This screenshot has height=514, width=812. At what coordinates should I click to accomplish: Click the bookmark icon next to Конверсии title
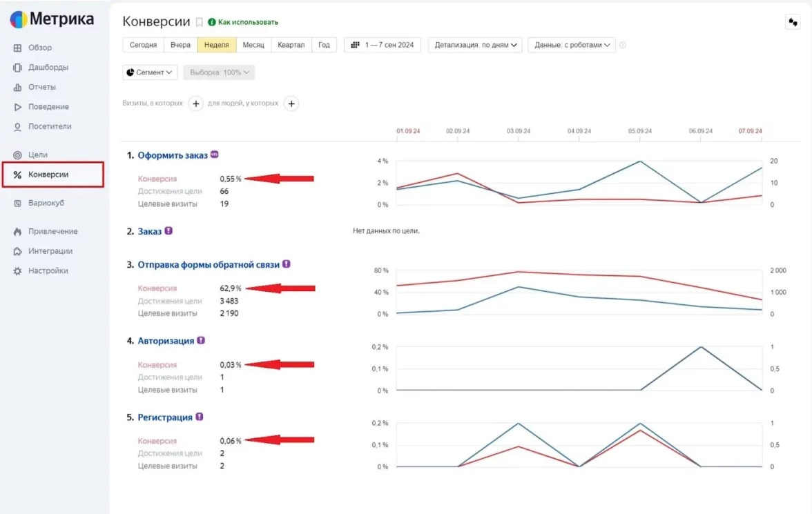tap(199, 22)
